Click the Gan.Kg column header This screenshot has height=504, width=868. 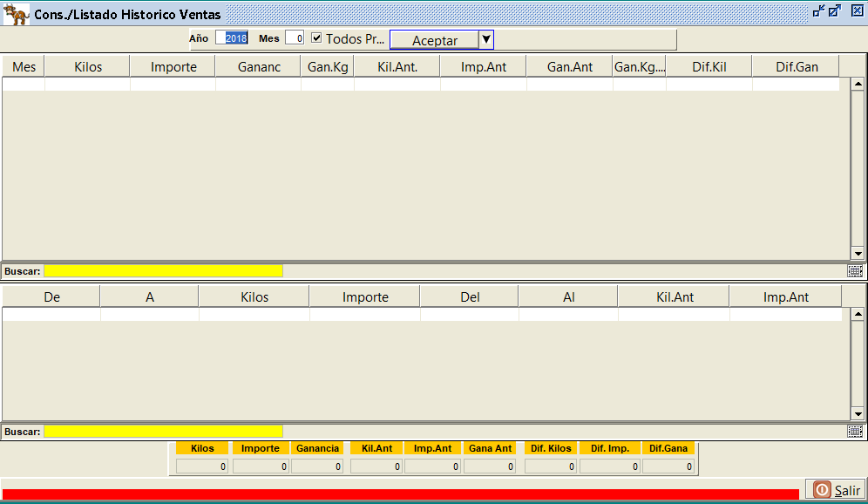tap(328, 66)
